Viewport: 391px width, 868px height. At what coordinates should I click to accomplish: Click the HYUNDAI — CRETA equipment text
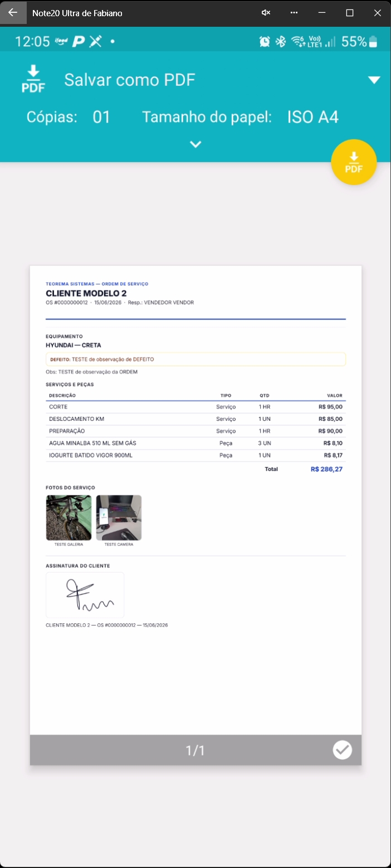[x=74, y=345]
